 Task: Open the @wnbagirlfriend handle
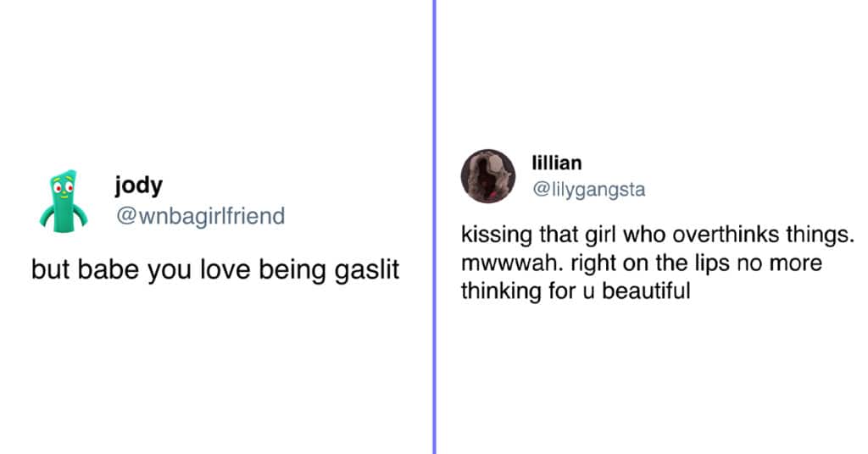(200, 216)
